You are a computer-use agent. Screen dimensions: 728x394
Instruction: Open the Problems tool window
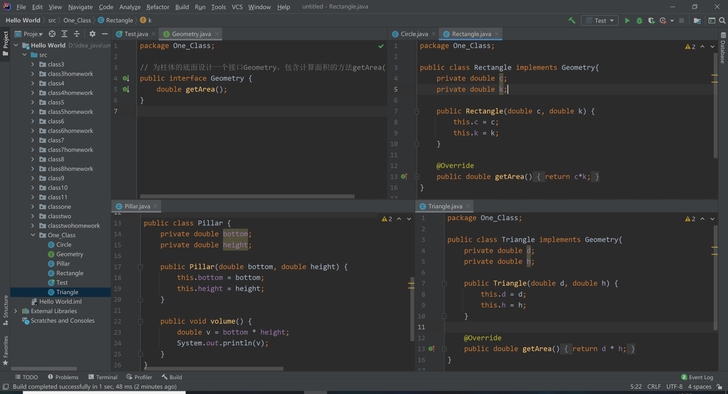63,377
